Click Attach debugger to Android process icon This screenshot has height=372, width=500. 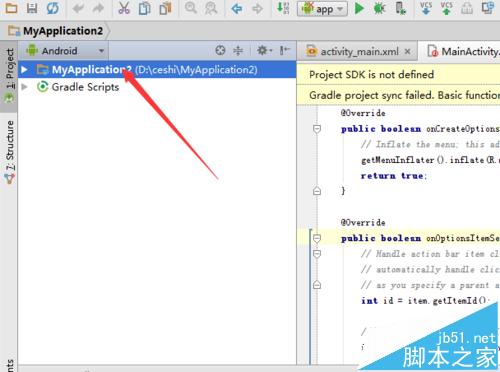[x=400, y=8]
